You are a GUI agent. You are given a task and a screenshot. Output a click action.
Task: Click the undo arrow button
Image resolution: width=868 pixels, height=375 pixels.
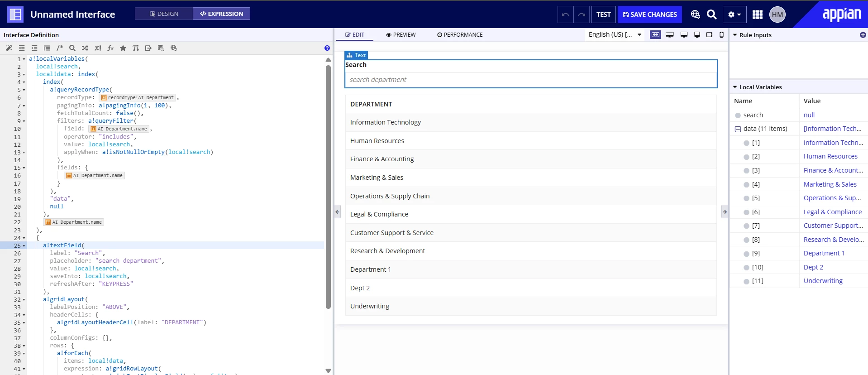566,14
